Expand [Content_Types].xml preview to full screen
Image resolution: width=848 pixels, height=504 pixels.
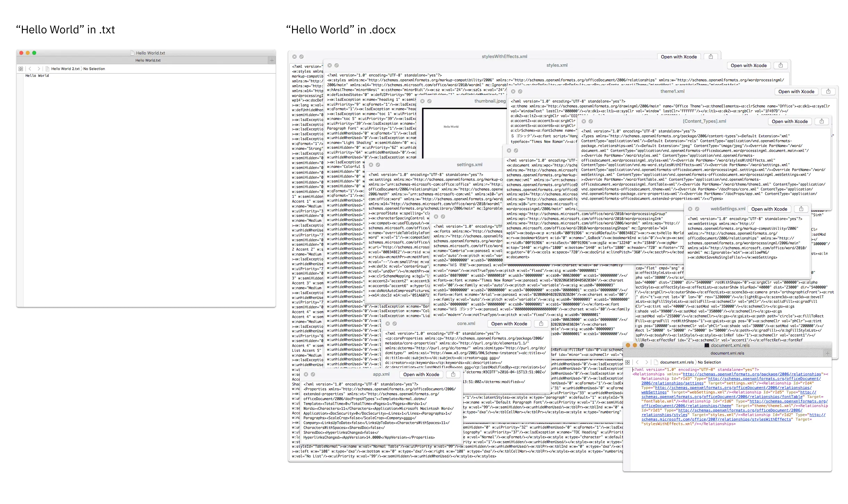591,121
